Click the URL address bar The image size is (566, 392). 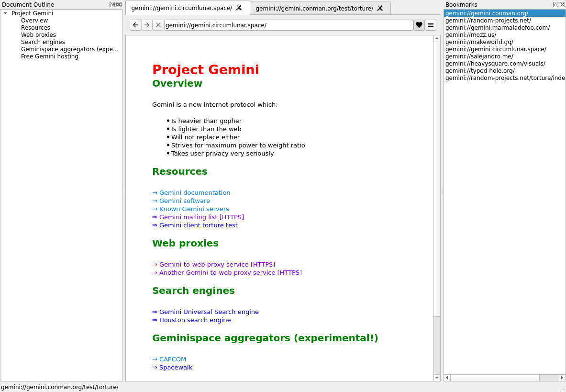click(289, 25)
